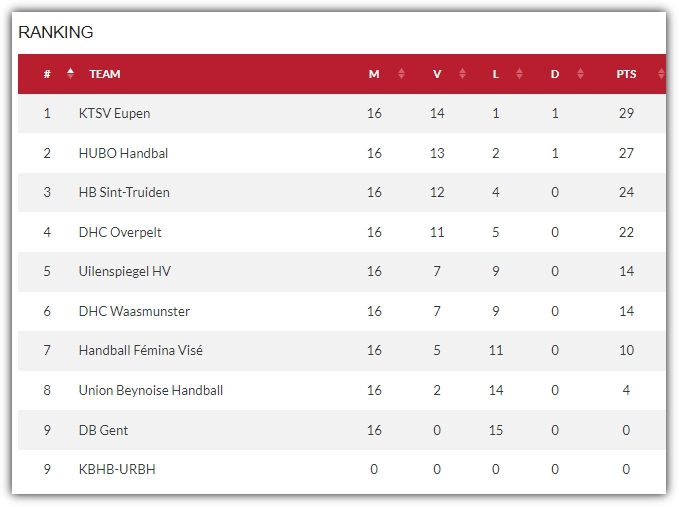Click KBHB-URBH team name
The height and width of the screenshot is (507, 679).
[x=117, y=469]
